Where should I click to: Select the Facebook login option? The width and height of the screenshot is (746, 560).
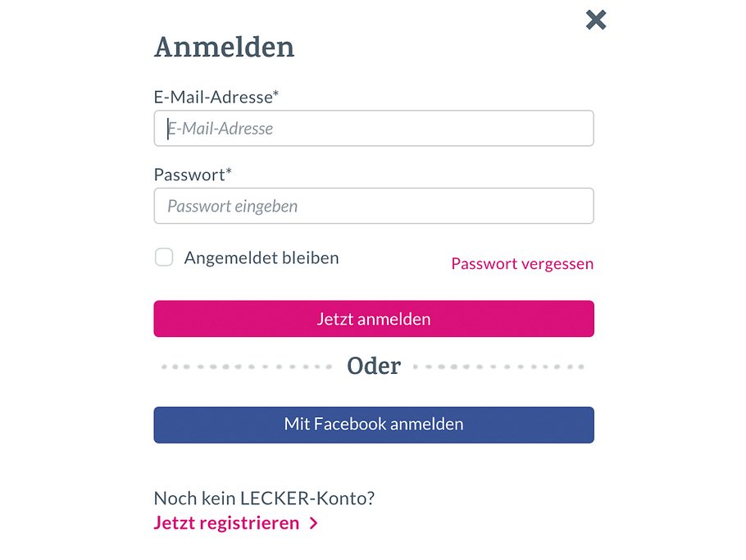374,424
